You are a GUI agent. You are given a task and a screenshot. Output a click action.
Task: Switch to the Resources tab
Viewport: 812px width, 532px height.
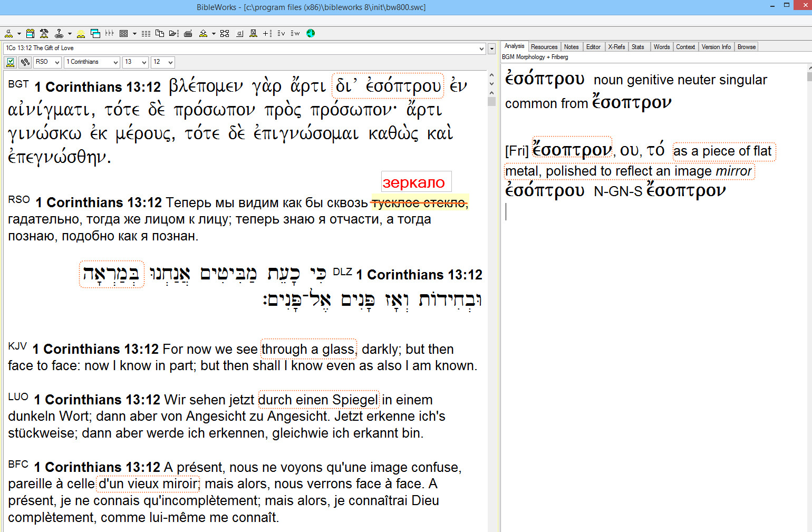point(544,47)
